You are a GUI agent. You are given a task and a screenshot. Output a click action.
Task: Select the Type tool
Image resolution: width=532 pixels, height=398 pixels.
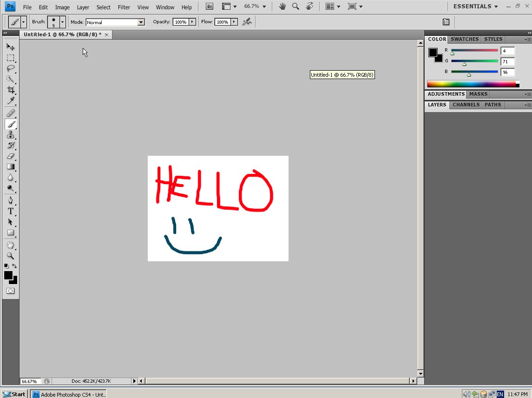point(11,211)
